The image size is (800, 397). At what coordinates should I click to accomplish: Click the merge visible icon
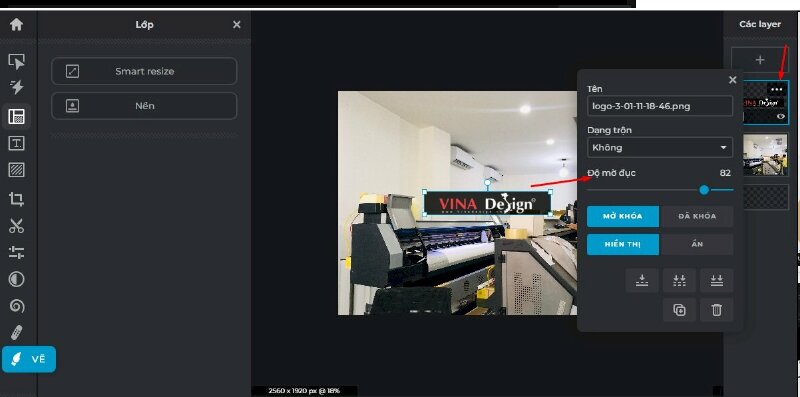tap(679, 281)
